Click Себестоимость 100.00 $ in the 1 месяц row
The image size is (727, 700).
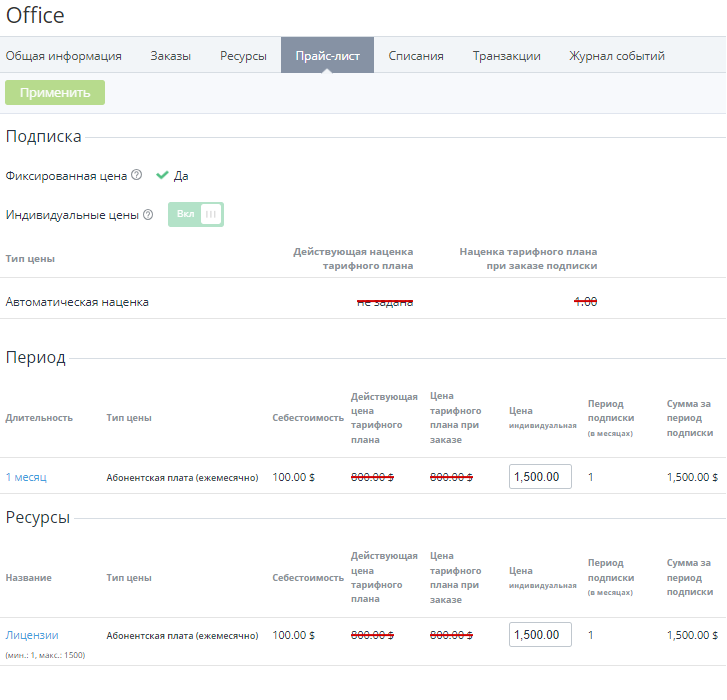(293, 477)
